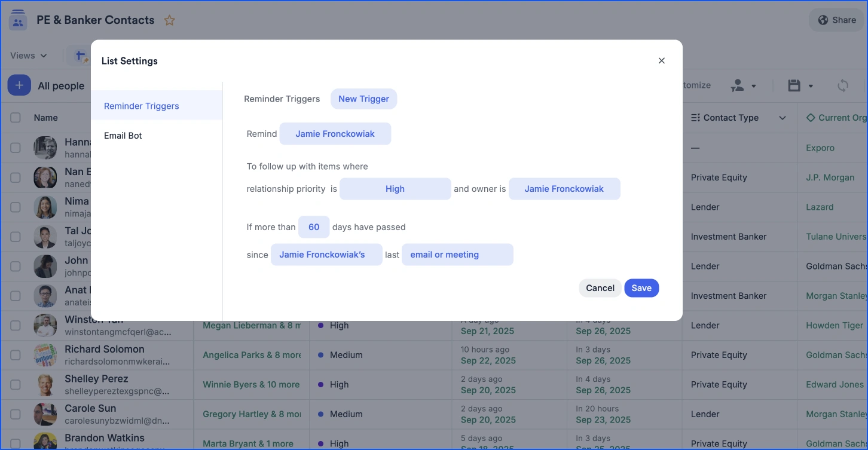Close the List Settings dialog
Viewport: 868px width, 450px height.
click(661, 60)
